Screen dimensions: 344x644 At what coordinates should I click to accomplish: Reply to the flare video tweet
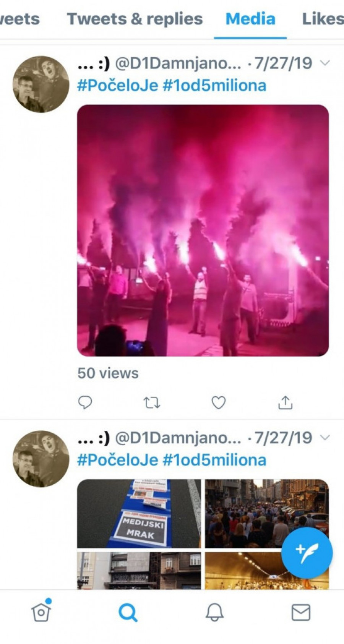(x=85, y=402)
